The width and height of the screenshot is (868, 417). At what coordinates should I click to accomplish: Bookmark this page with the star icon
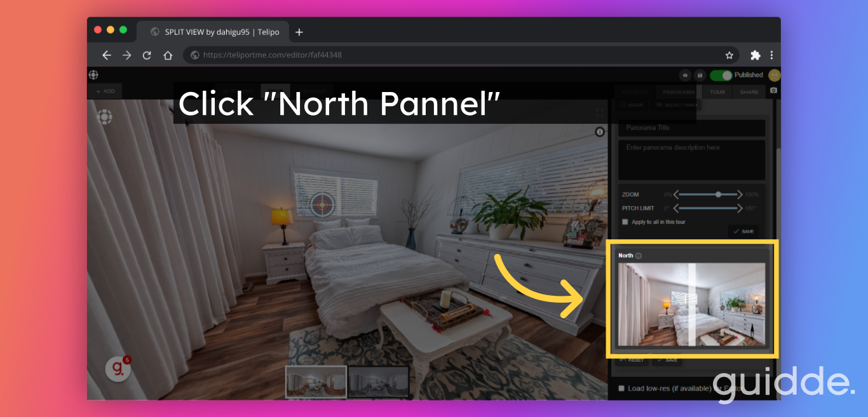point(729,55)
